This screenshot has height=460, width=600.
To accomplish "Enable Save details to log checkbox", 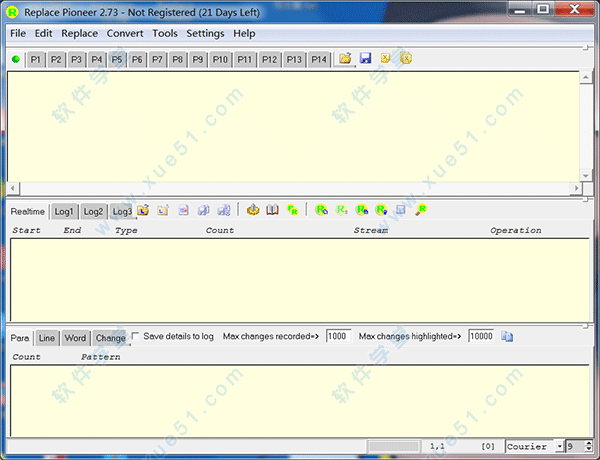I will coord(135,336).
